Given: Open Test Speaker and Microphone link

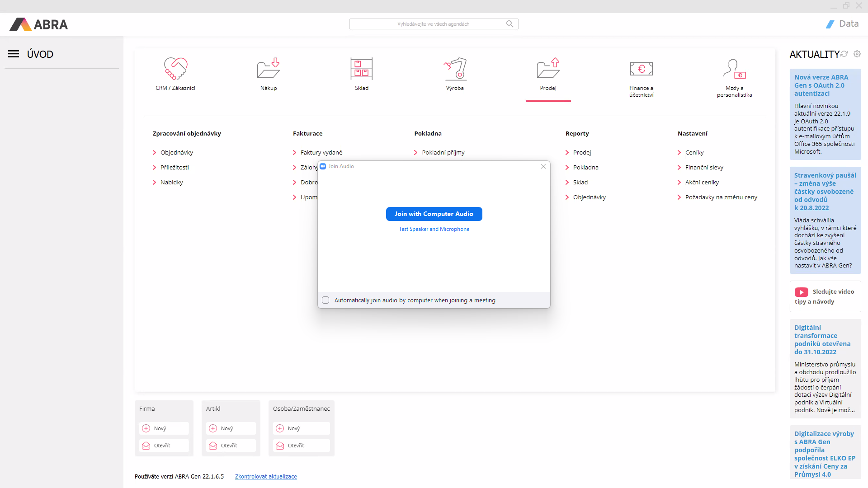Looking at the screenshot, I should point(434,230).
